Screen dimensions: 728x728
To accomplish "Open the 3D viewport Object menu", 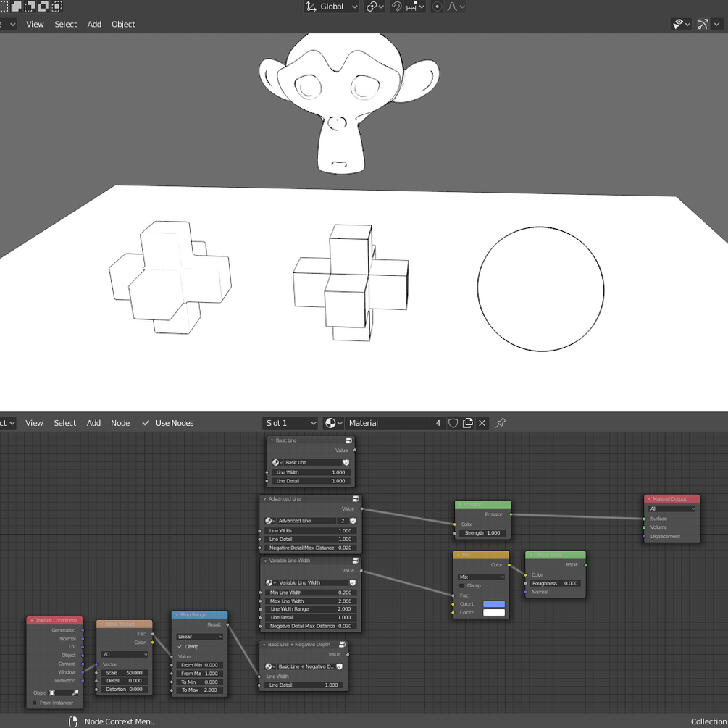I will pos(123,24).
